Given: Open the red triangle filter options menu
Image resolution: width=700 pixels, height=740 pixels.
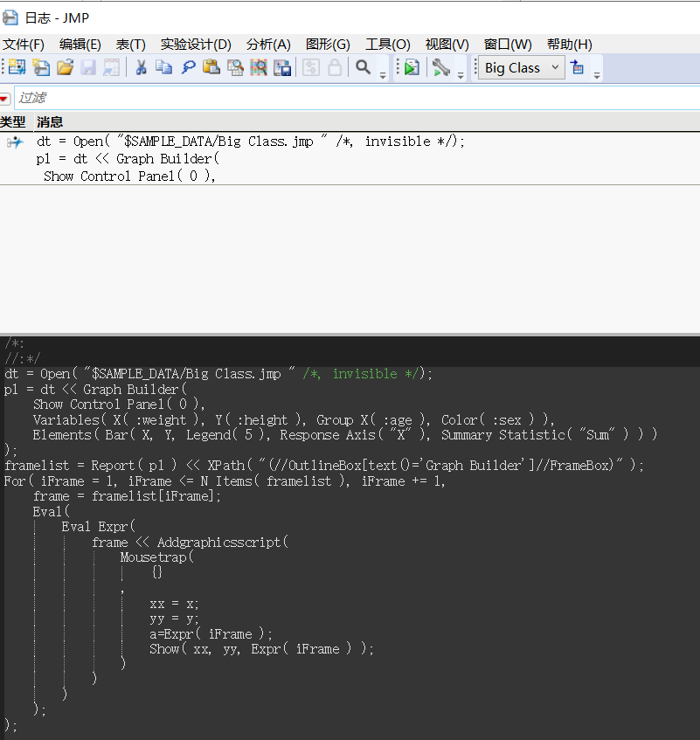Looking at the screenshot, I should (4, 99).
